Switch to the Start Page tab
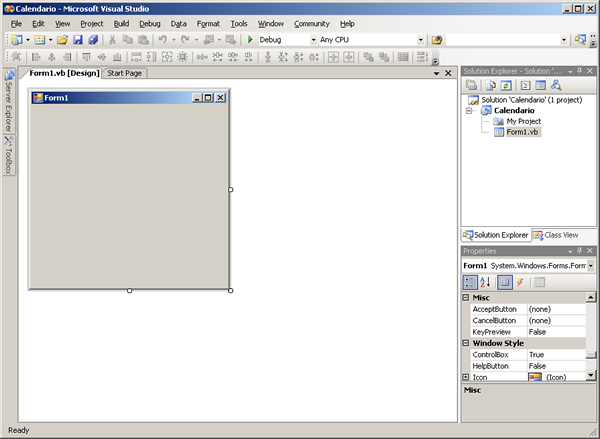 pyautogui.click(x=124, y=73)
